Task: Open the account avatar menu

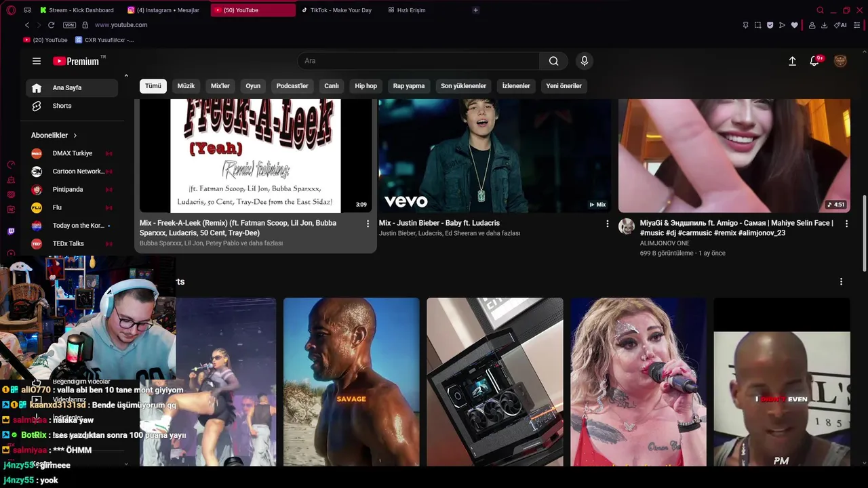Action: (x=840, y=61)
